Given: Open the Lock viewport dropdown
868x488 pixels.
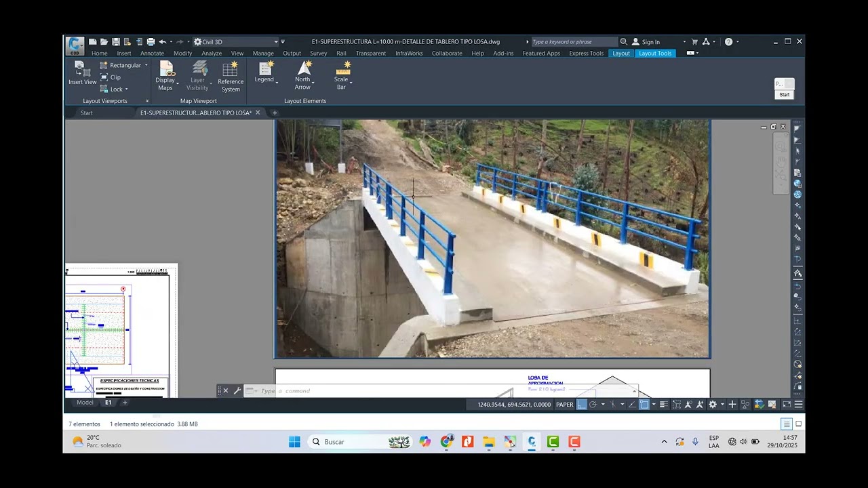Looking at the screenshot, I should [x=126, y=89].
